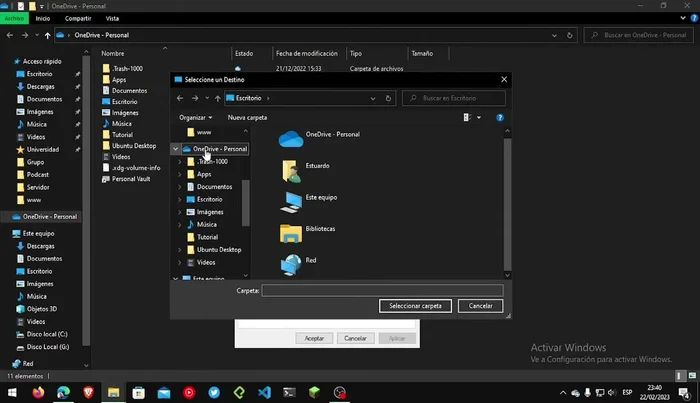Open view options dropdown arrow in dialog
This screenshot has width=700, height=403.
pyautogui.click(x=479, y=117)
